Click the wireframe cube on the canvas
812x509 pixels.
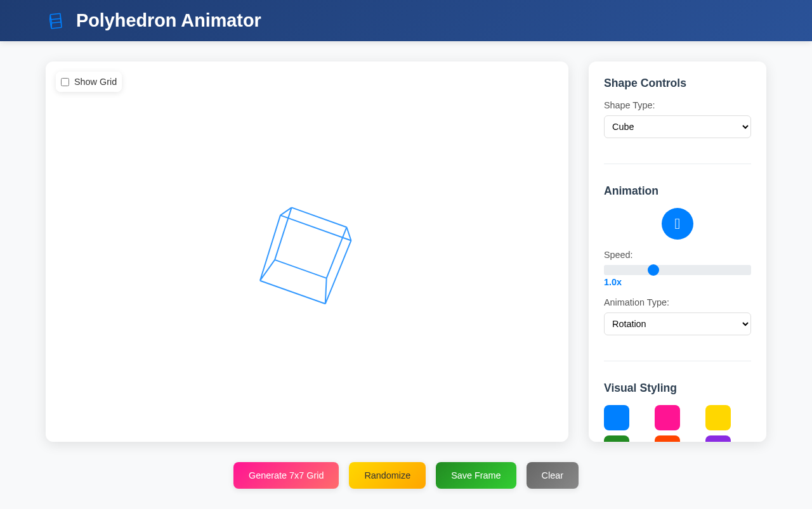click(306, 255)
